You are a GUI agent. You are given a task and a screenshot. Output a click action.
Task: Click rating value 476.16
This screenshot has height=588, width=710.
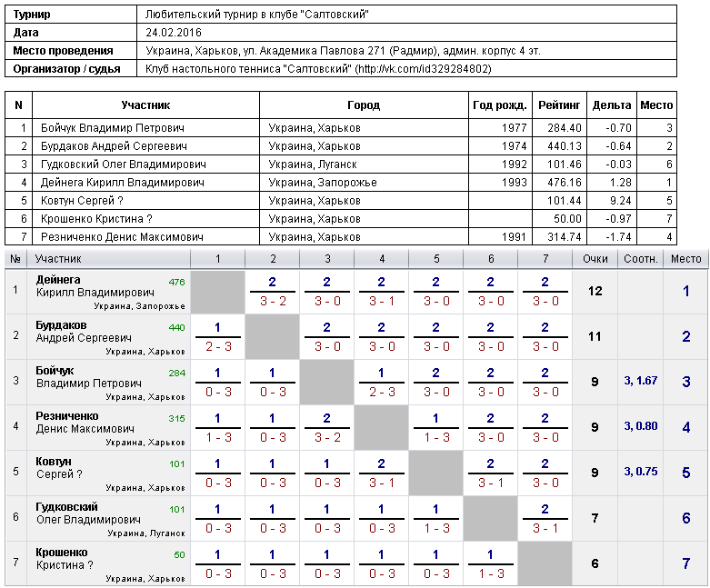tap(565, 183)
